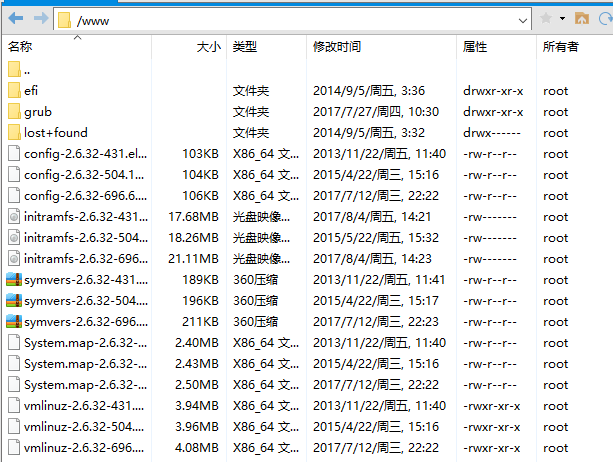Click file icon of vmlinuz-2.6.32-696
Image resolution: width=613 pixels, height=462 pixels.
14,448
